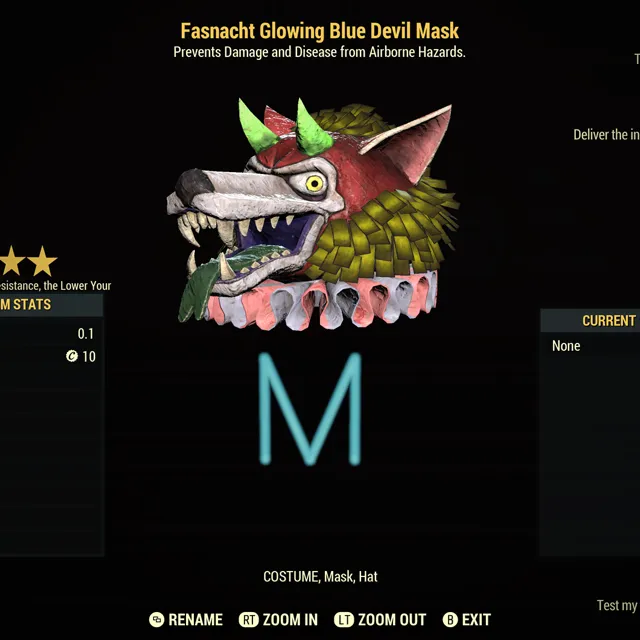Click the RT trigger icon
Viewport: 640px width, 640px height.
pyautogui.click(x=249, y=620)
